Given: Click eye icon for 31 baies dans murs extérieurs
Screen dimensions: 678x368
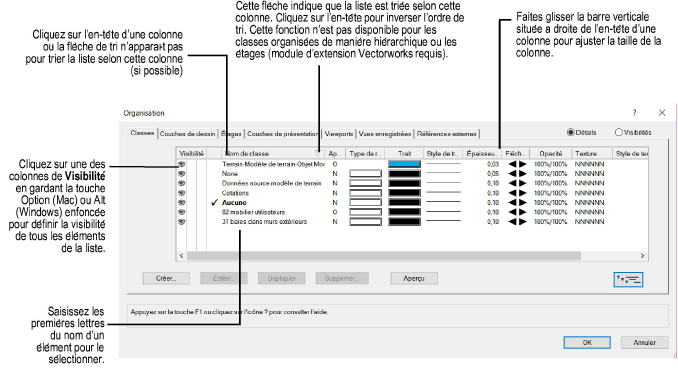Looking at the screenshot, I should click(x=182, y=221).
